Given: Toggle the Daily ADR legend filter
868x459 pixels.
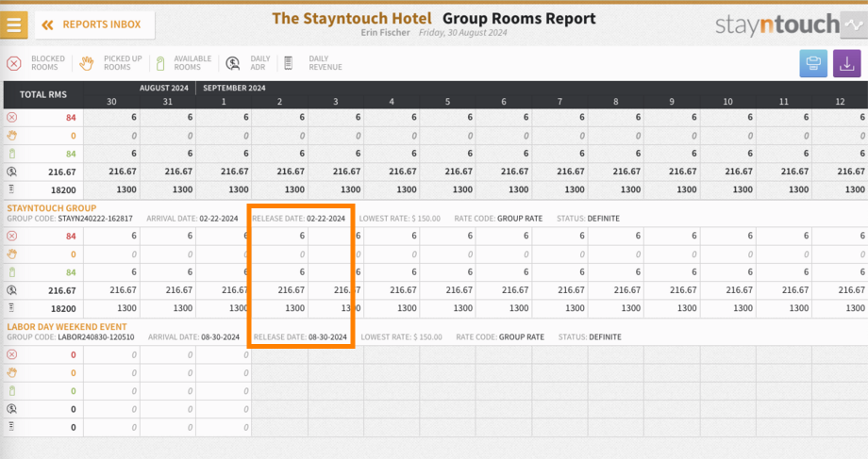Looking at the screenshot, I should pyautogui.click(x=248, y=63).
